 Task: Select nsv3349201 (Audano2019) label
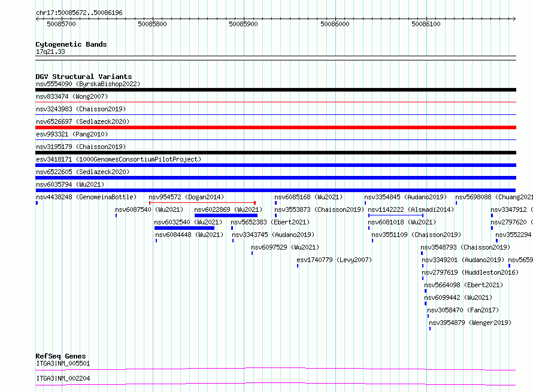(463, 260)
